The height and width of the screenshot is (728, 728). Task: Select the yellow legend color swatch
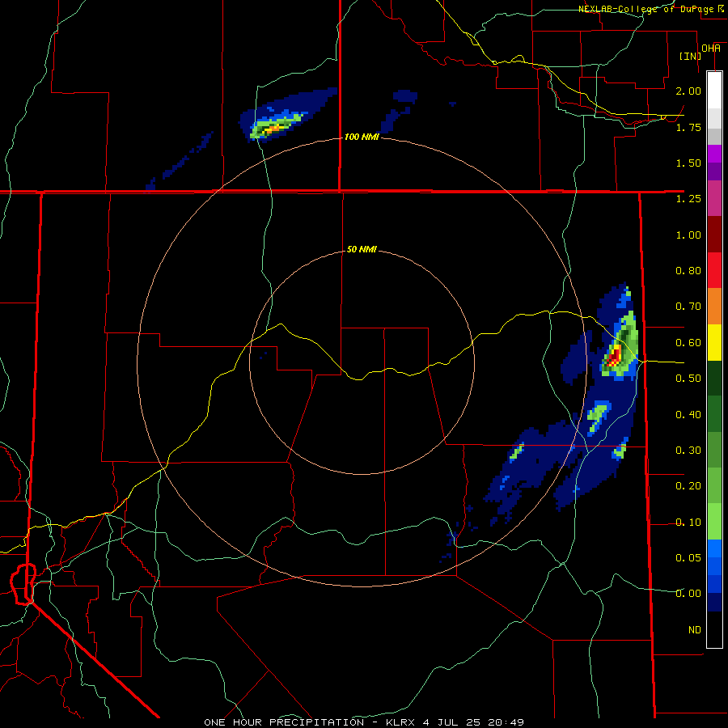(714, 343)
